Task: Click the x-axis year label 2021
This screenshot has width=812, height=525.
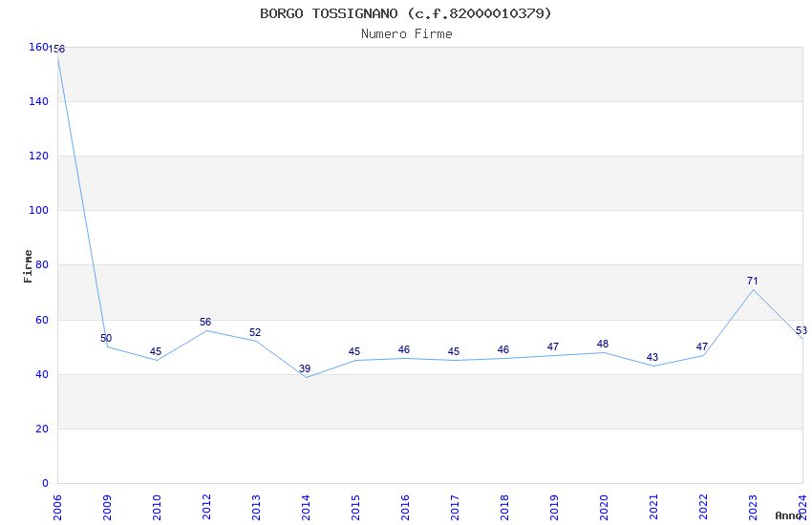Action: click(654, 508)
